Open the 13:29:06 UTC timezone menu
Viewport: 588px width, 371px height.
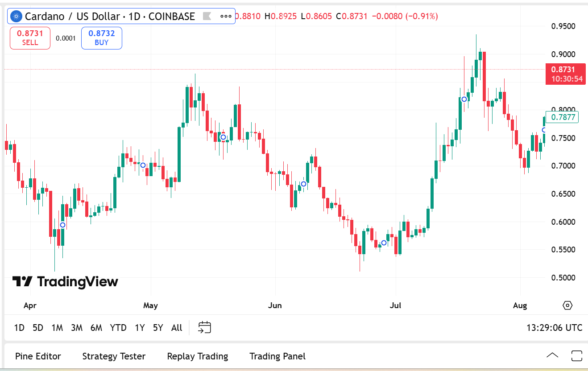555,328
